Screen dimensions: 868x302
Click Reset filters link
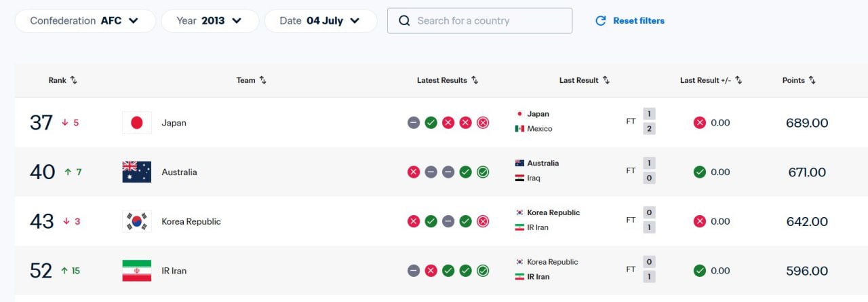click(639, 20)
